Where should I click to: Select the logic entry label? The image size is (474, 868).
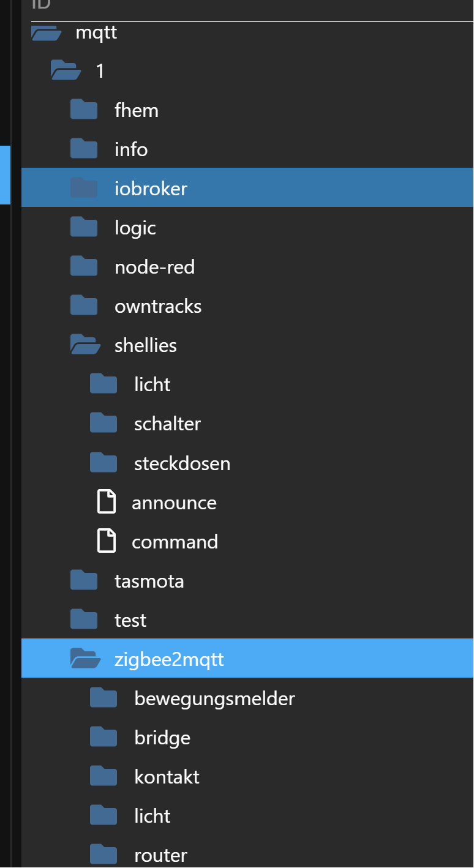[x=135, y=228]
